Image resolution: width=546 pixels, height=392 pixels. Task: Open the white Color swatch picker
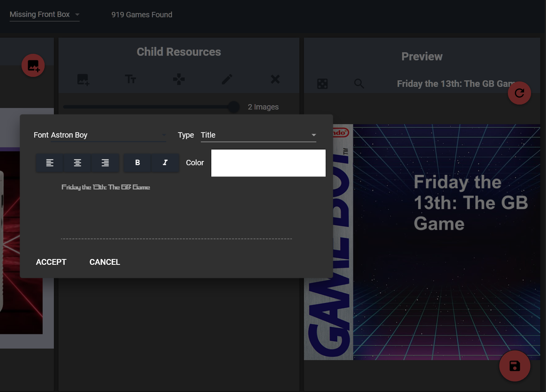pyautogui.click(x=269, y=163)
